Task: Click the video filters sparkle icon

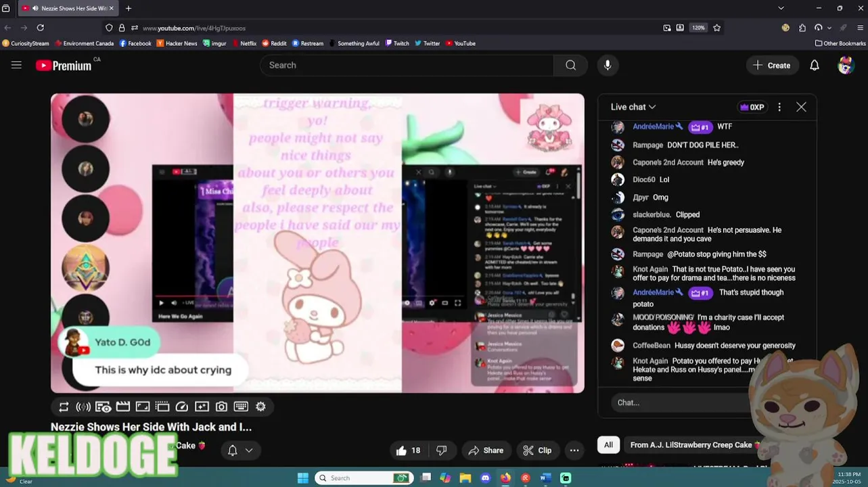Action: (202, 407)
